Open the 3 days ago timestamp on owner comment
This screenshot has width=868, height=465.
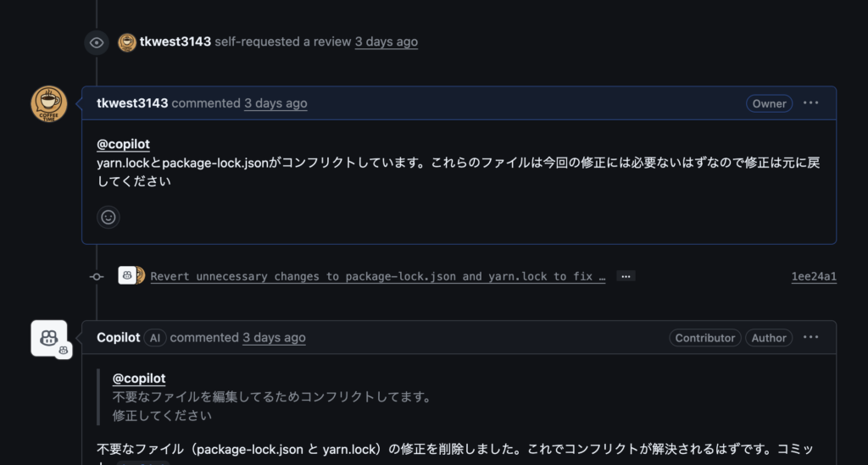[275, 103]
